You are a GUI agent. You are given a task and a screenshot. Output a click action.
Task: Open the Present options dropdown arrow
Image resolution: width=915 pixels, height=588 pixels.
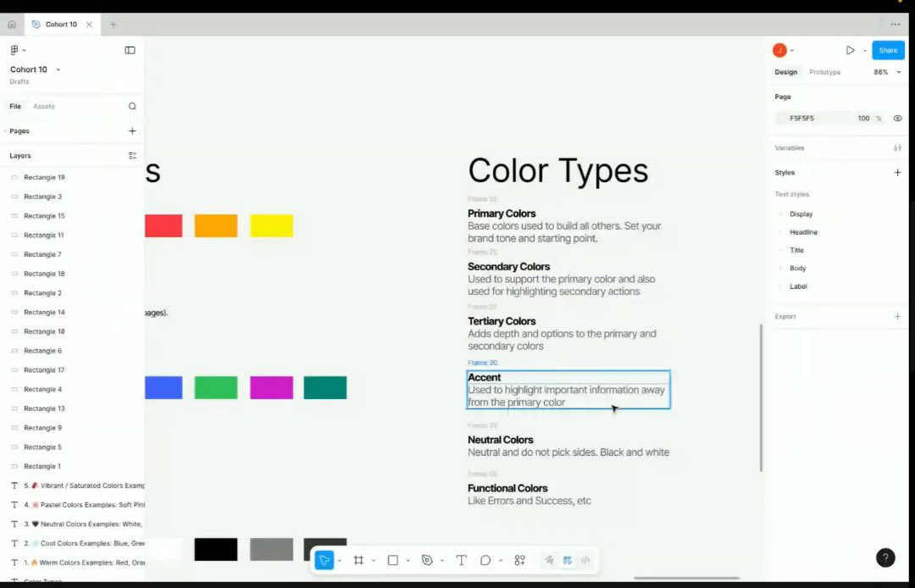(x=865, y=51)
